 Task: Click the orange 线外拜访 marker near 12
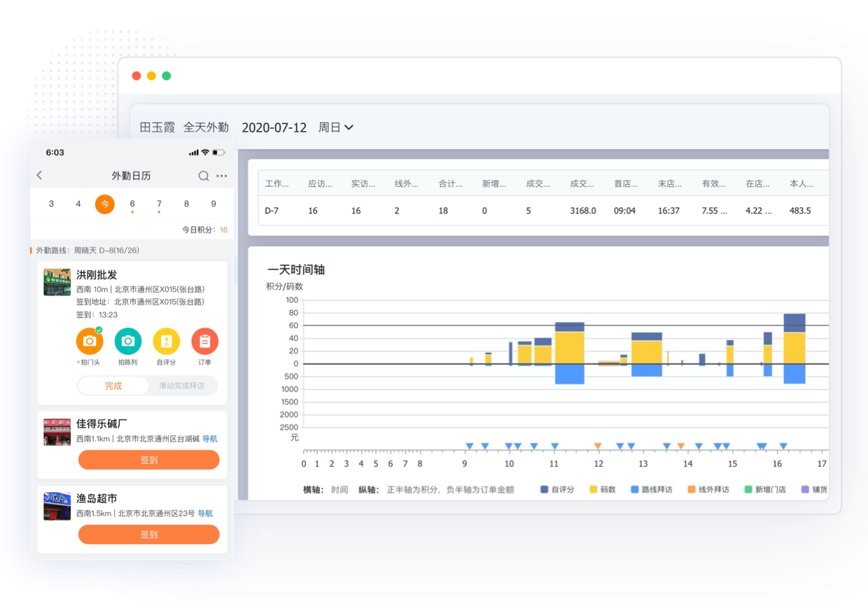(x=598, y=446)
